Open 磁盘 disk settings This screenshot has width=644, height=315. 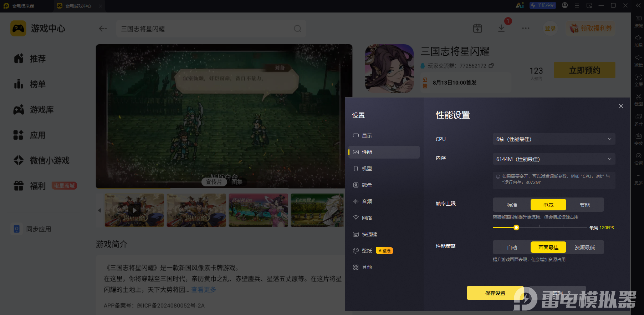tap(384, 185)
